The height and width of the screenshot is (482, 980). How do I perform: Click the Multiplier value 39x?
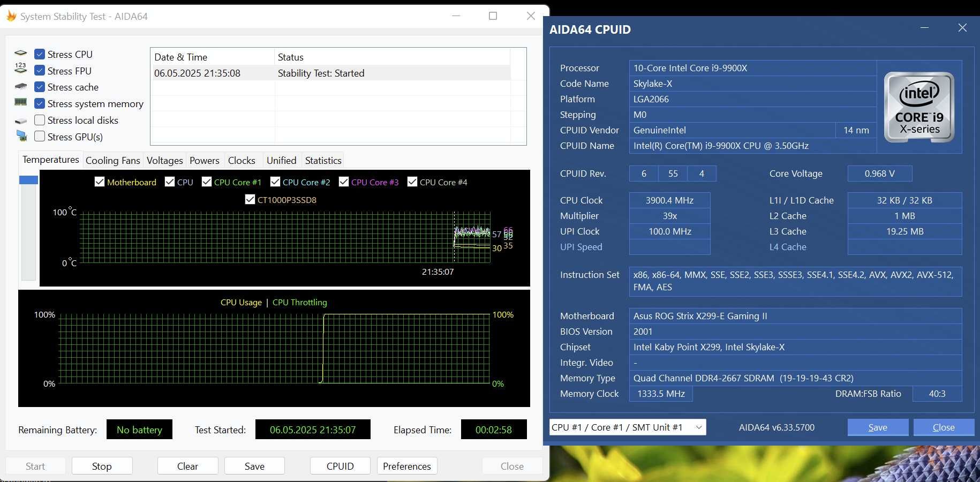[x=669, y=216]
